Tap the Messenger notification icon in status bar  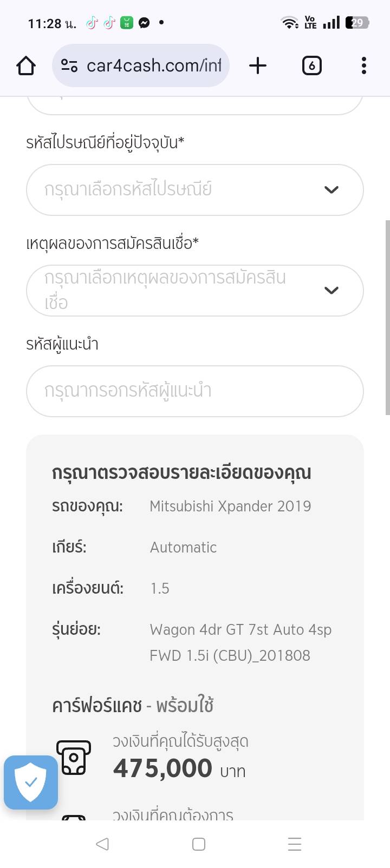point(144,23)
